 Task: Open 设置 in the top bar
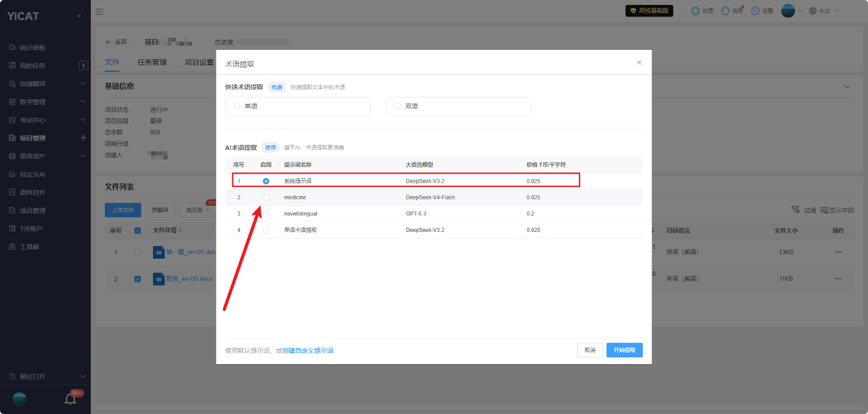click(762, 11)
